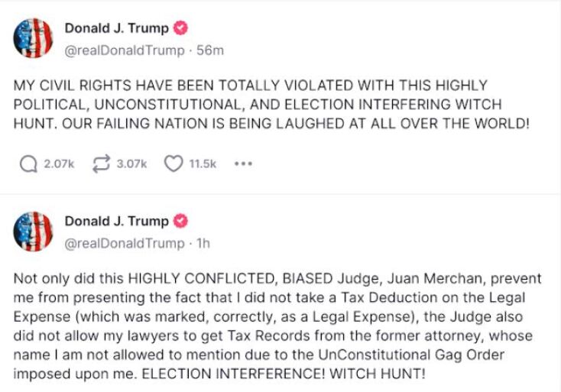Click the 1h timestamp
Viewport: 561px width, 392px height.
[x=203, y=244]
